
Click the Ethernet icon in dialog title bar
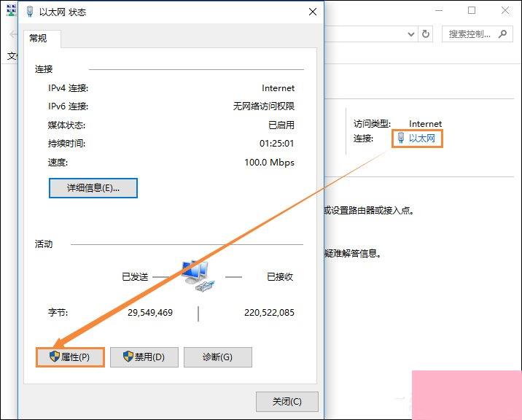click(x=30, y=12)
